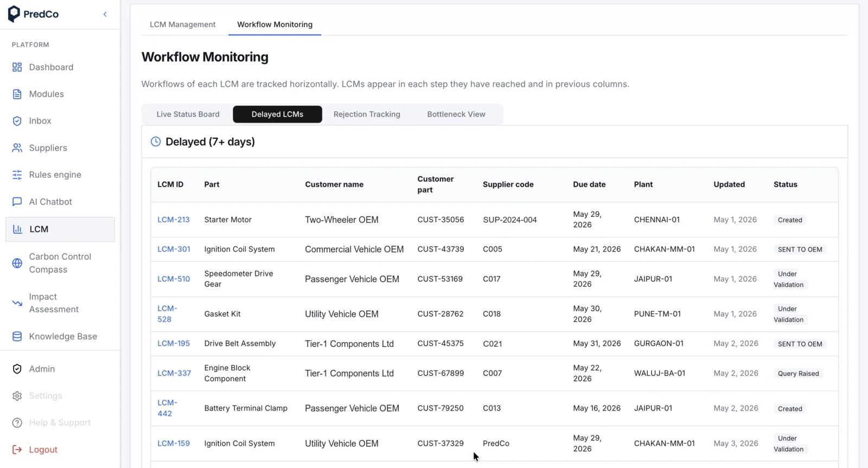This screenshot has height=468, width=868.
Task: Click Created badge in LCM-213 row
Action: (x=790, y=220)
